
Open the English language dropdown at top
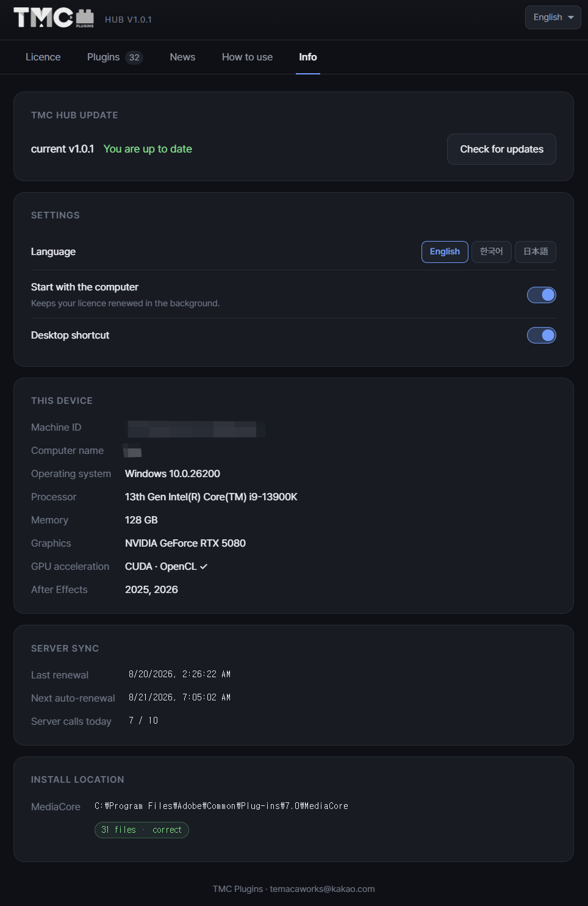pos(553,17)
